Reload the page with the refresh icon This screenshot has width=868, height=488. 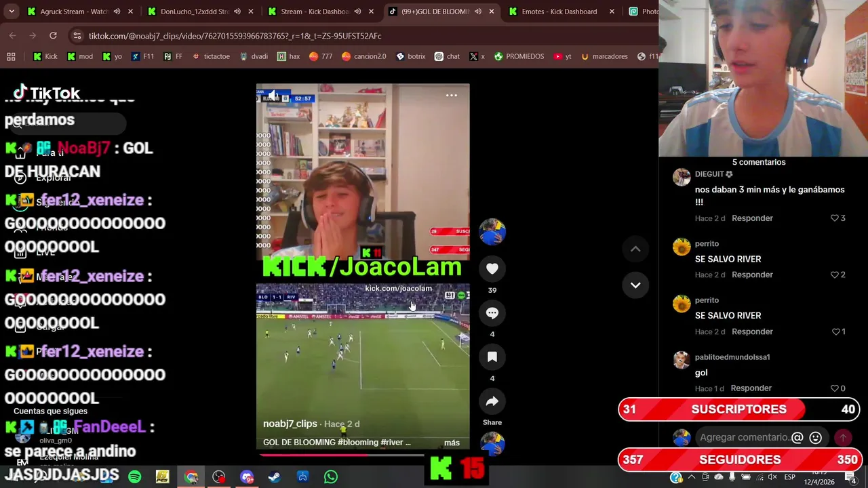pyautogui.click(x=53, y=35)
